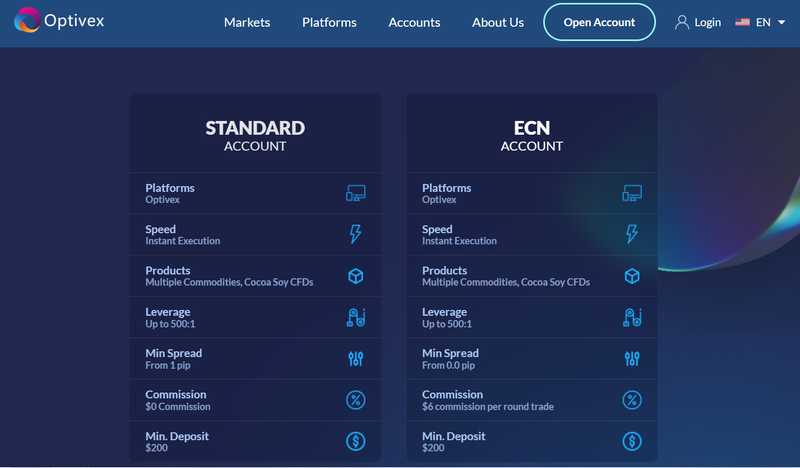Click 'From 1 pip' spread text
The height and width of the screenshot is (468, 800).
pos(168,365)
